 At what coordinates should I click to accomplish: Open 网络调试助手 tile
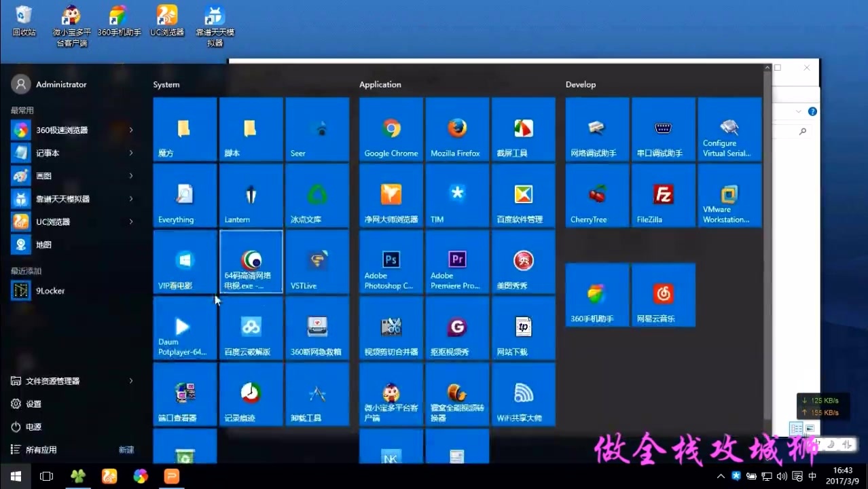tap(598, 129)
